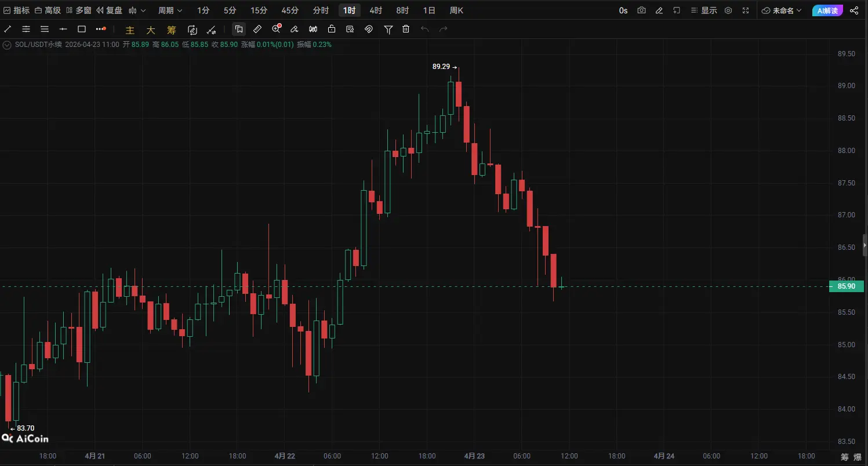This screenshot has height=466, width=868.
Task: Click the 89.29 high price marker
Action: [445, 67]
